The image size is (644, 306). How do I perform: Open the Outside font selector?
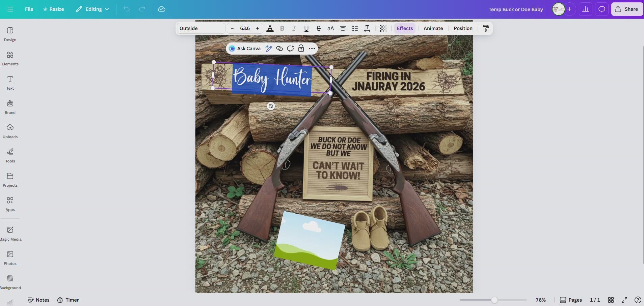(x=200, y=28)
